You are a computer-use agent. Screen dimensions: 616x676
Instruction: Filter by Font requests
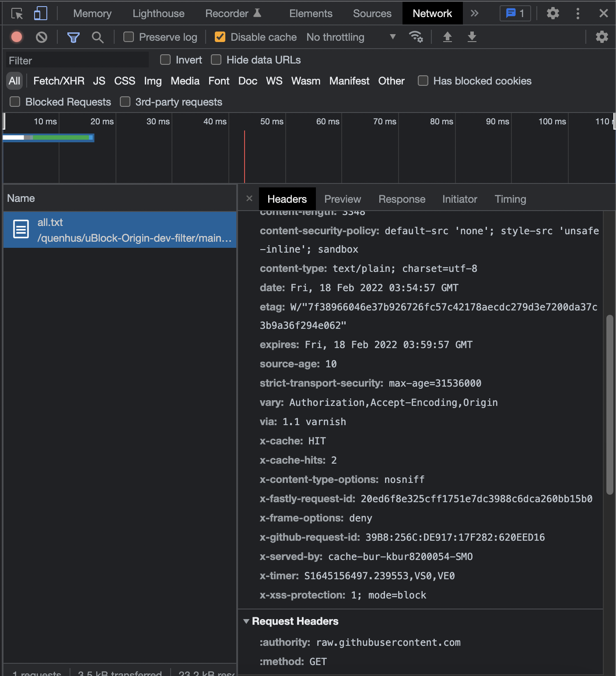219,81
